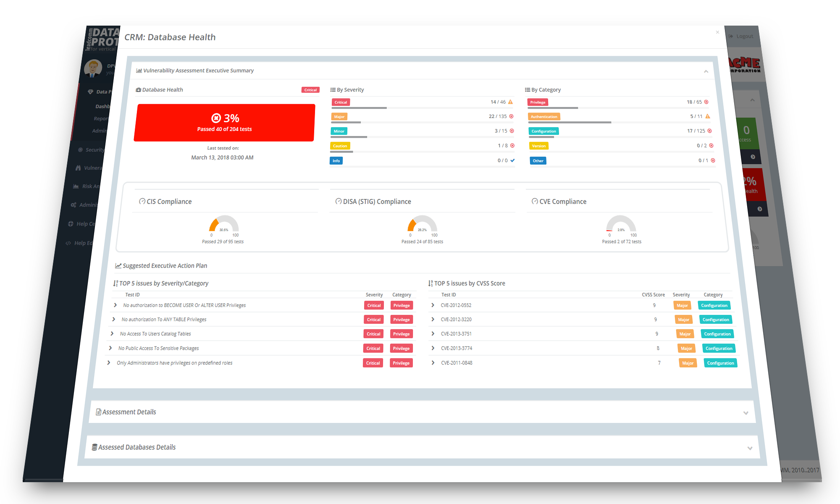Collapse the Vulnerability Assessment Executive Summary panel
The image size is (840, 504).
pos(706,71)
